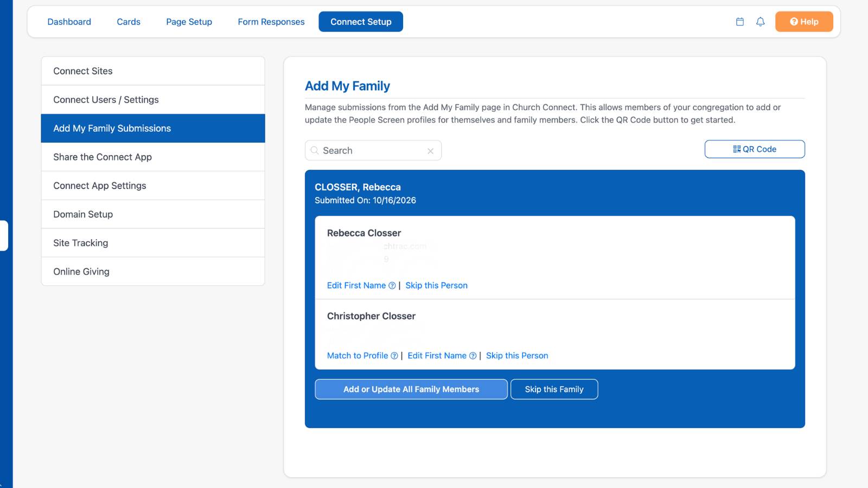Open Domain Setup in sidebar
The width and height of the screenshot is (868, 488).
coord(153,214)
